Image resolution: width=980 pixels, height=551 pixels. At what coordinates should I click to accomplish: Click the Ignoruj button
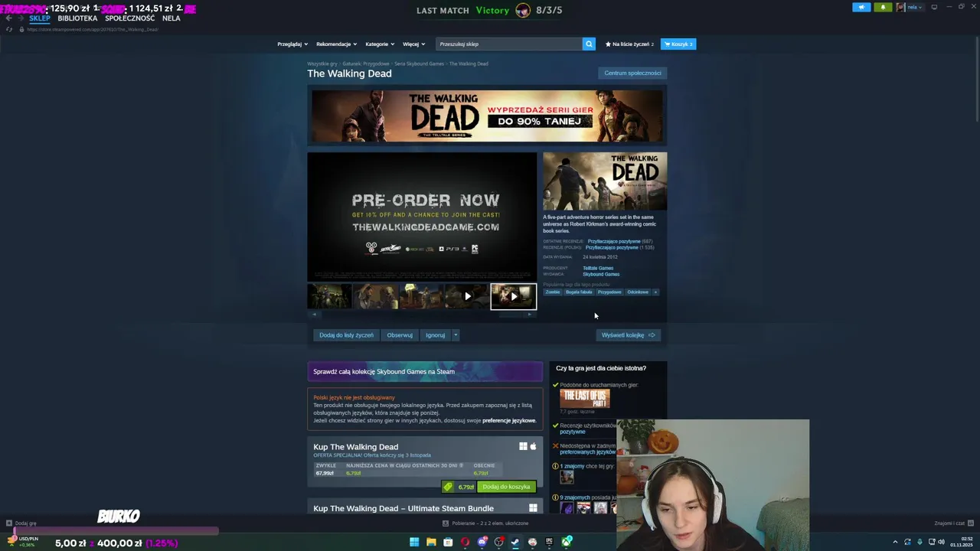pos(435,335)
